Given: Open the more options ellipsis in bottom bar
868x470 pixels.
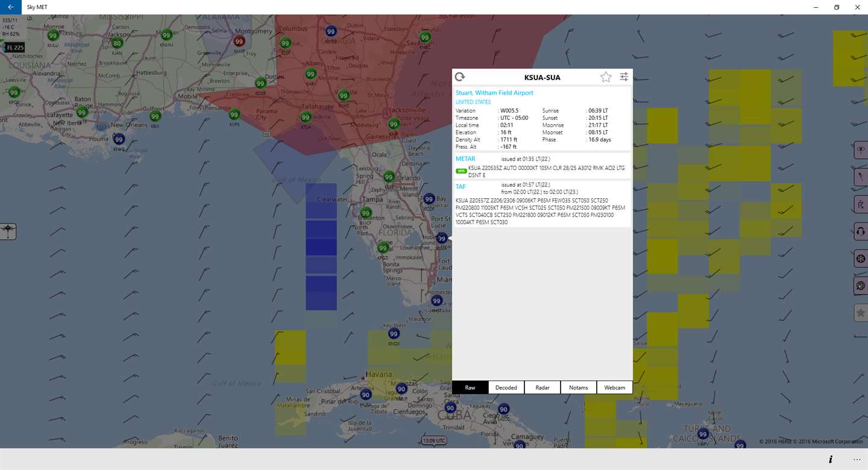Looking at the screenshot, I should (858, 459).
